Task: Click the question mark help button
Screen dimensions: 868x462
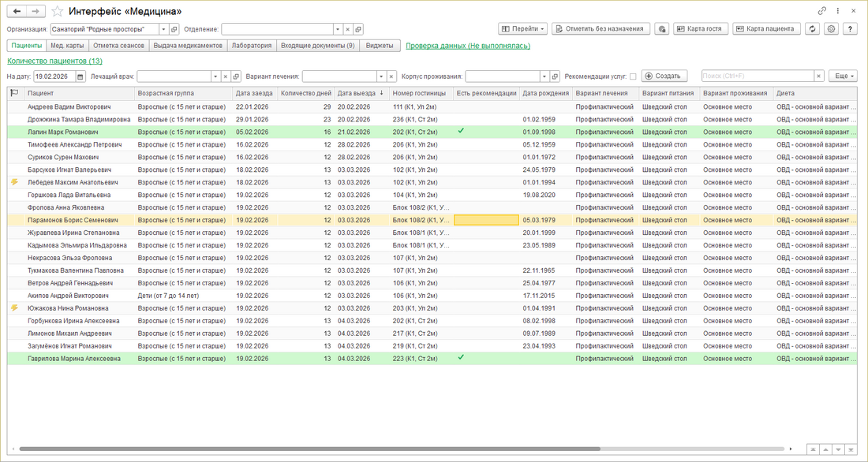Action: point(850,29)
